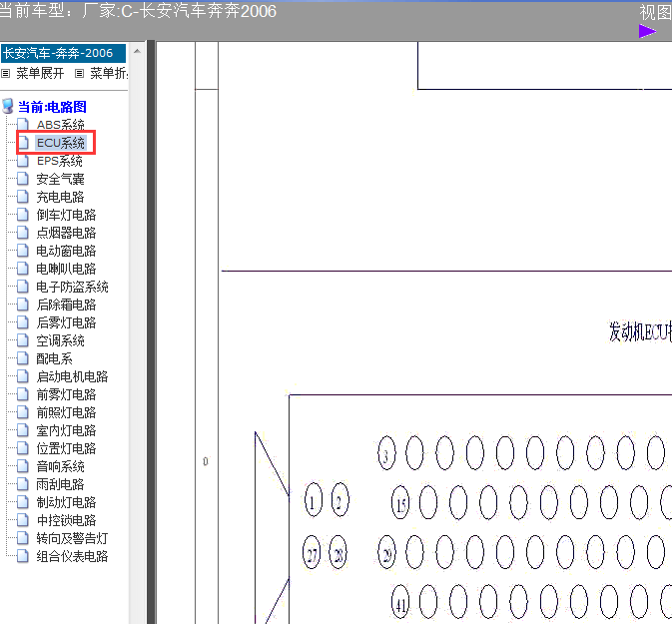Open the 点烟器电路 entry
The width and height of the screenshot is (672, 624).
pyautogui.click(x=67, y=233)
